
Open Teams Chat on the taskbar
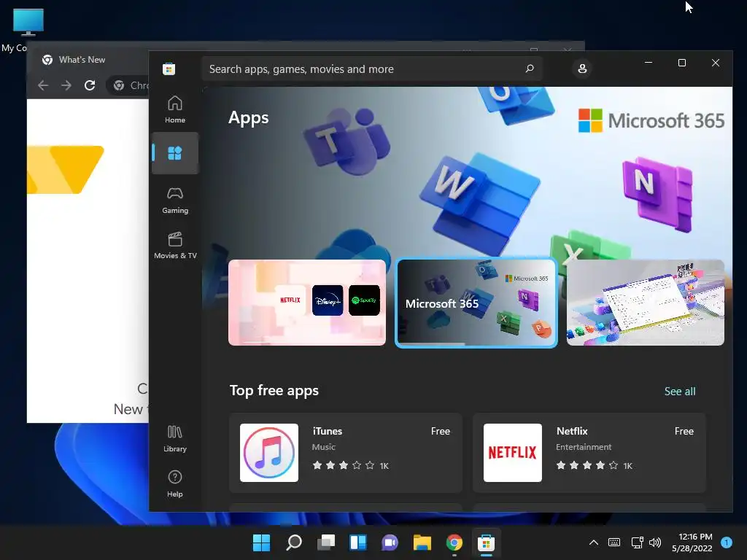390,542
